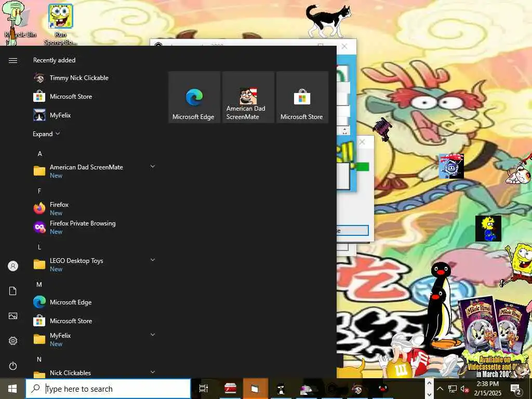Click the muted volume tray icon
532x399 pixels.
465,389
